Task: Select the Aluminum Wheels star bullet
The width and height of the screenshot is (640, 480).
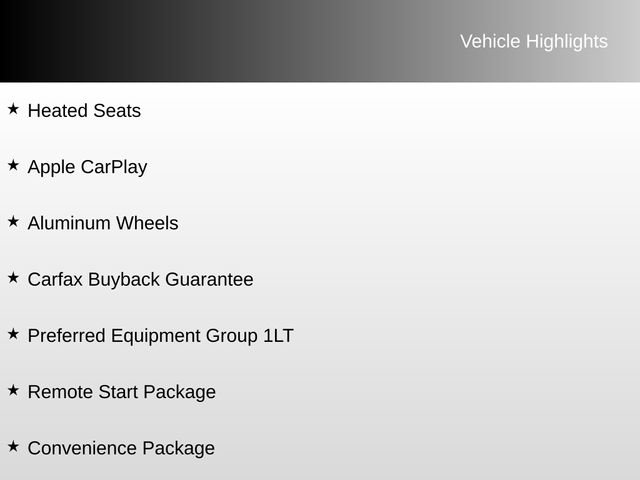Action: [x=13, y=221]
